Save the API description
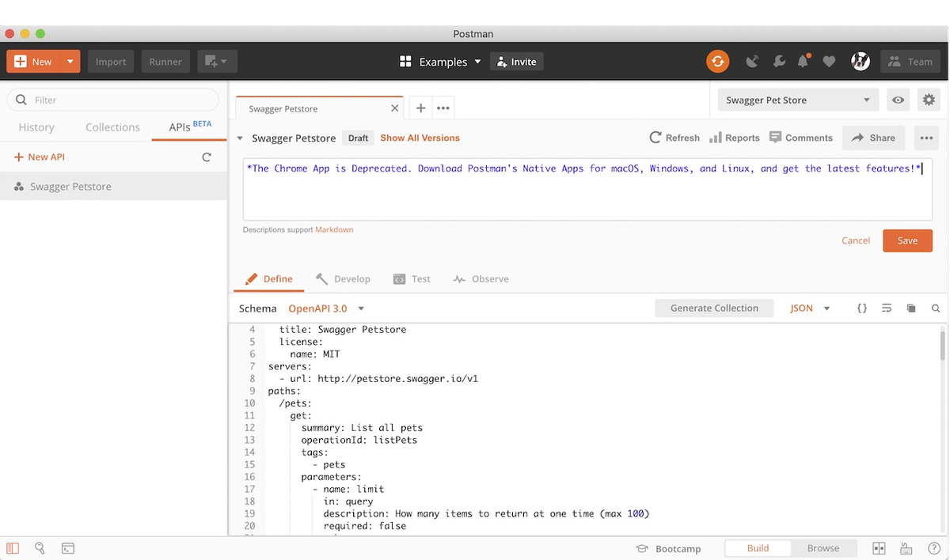The height and width of the screenshot is (560, 950). point(907,240)
